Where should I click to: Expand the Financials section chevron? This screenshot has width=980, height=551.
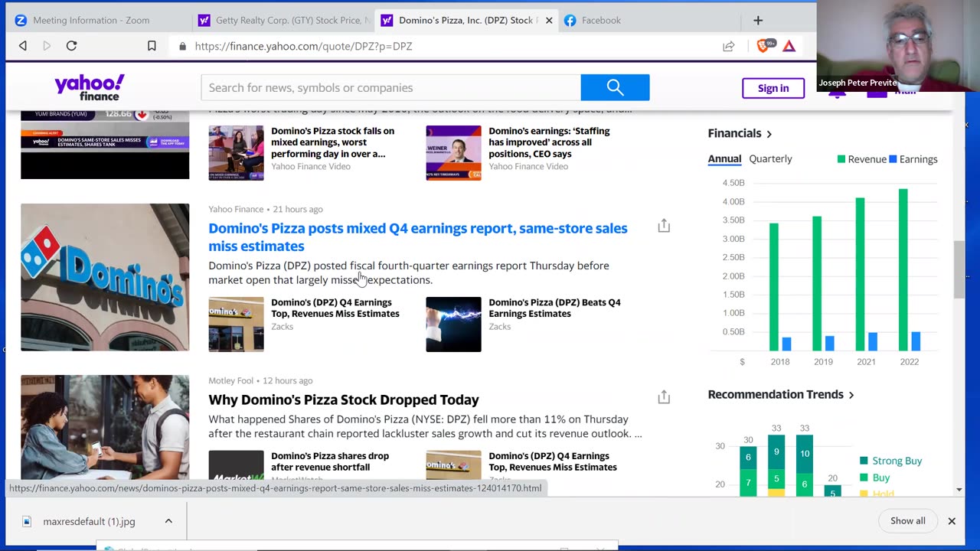tap(769, 134)
